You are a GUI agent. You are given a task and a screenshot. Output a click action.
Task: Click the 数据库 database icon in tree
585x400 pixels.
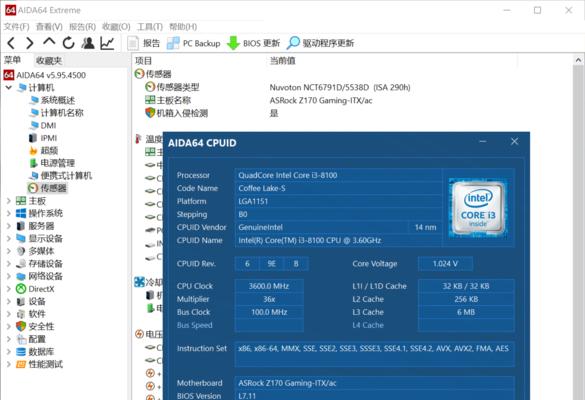click(x=21, y=351)
